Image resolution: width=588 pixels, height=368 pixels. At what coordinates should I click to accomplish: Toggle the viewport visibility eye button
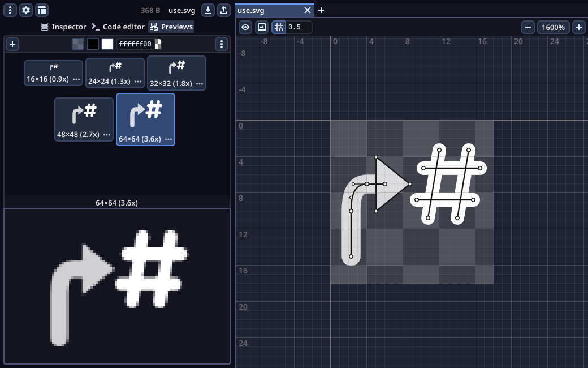coord(245,27)
